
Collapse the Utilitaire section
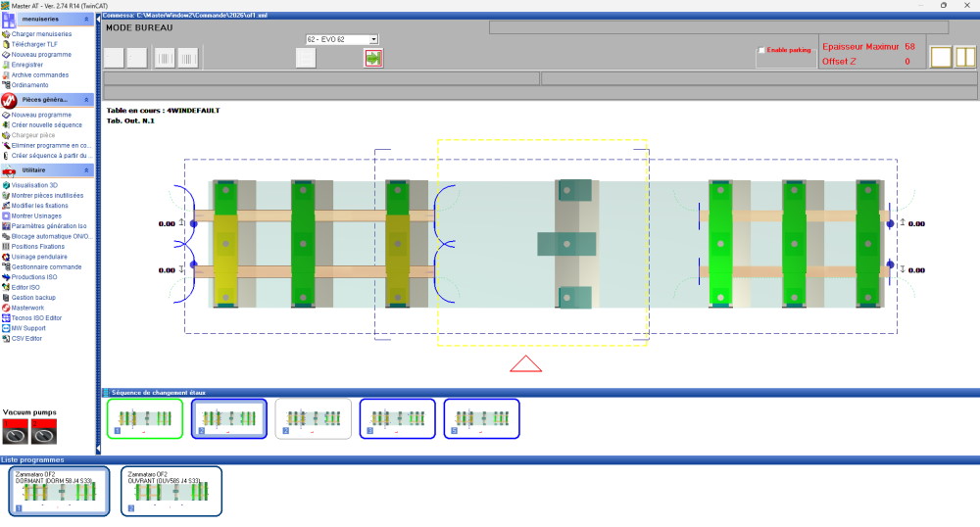[86, 170]
